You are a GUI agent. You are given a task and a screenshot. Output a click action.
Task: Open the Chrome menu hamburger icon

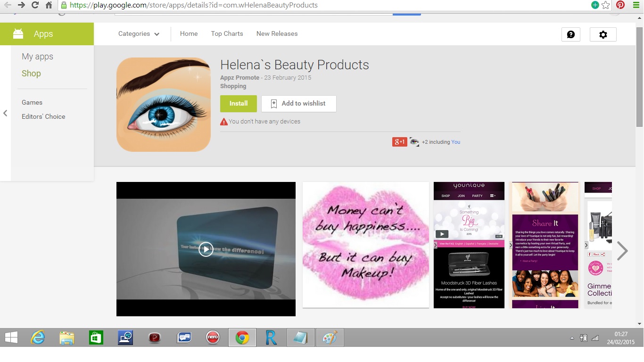click(x=636, y=5)
